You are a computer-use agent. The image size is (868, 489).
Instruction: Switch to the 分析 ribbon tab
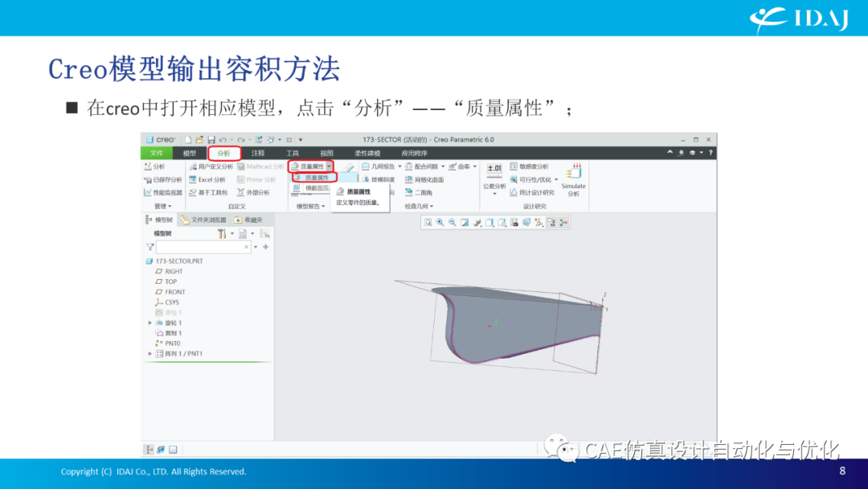pyautogui.click(x=223, y=153)
